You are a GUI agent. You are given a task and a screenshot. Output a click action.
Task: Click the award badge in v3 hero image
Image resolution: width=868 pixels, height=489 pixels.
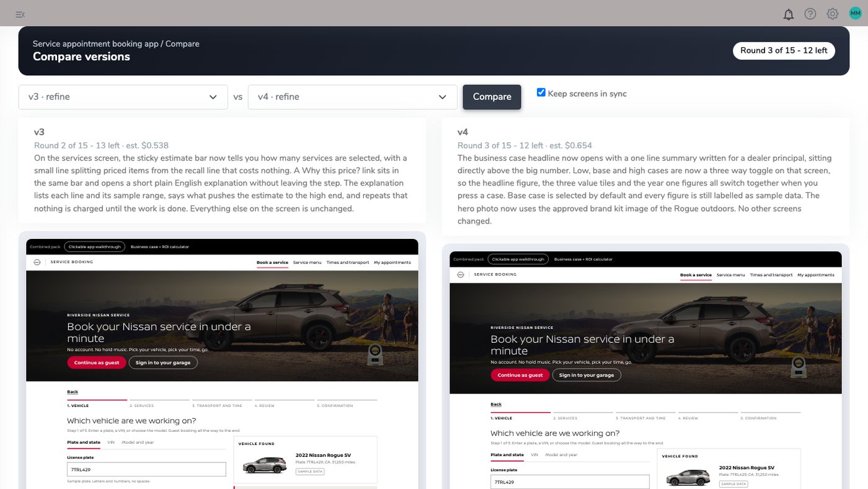tap(374, 354)
